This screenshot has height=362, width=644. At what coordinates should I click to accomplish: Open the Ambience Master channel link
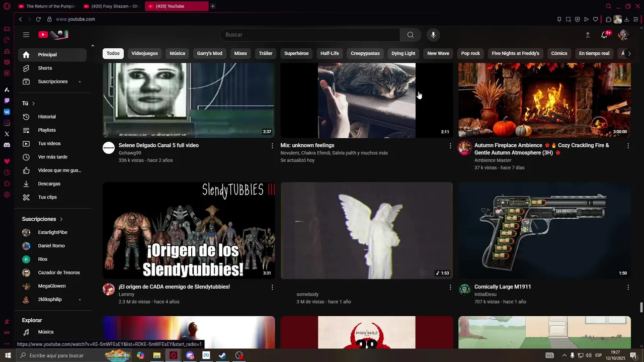tap(493, 160)
